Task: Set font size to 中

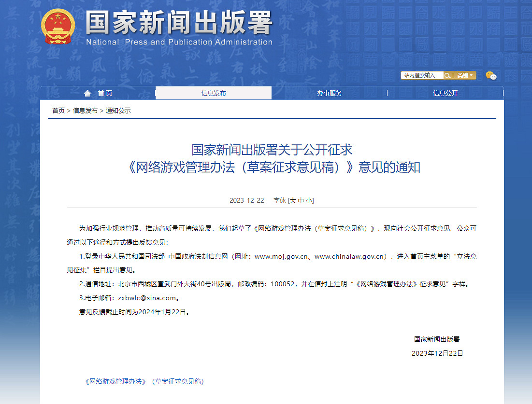Action: point(302,200)
